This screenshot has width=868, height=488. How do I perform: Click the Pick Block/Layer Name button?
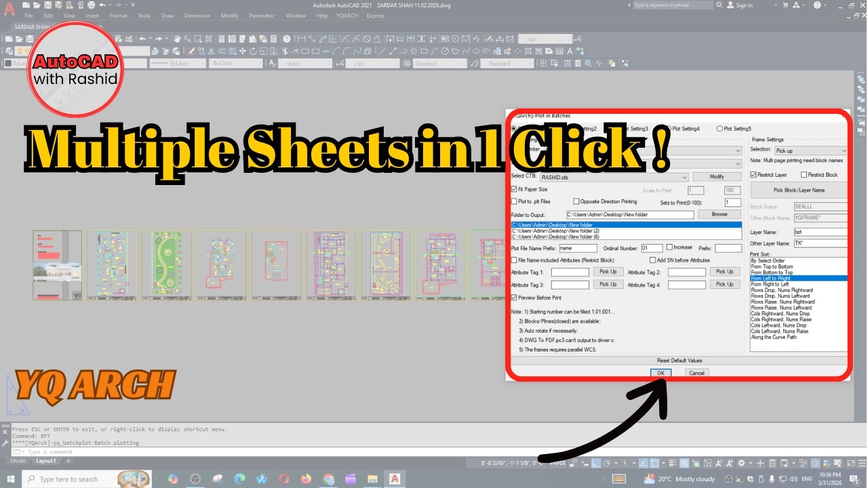(x=799, y=190)
